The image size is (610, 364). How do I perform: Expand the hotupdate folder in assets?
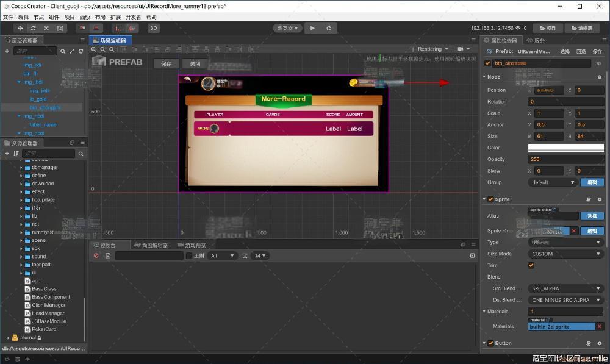pyautogui.click(x=21, y=199)
